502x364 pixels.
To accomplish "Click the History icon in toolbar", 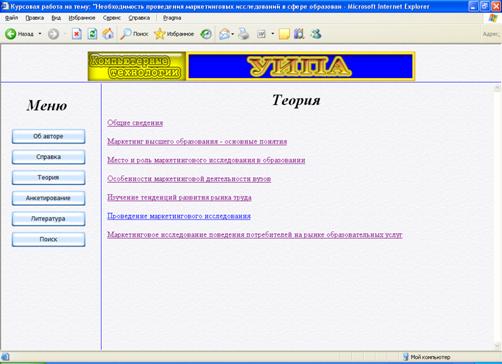I will click(206, 34).
